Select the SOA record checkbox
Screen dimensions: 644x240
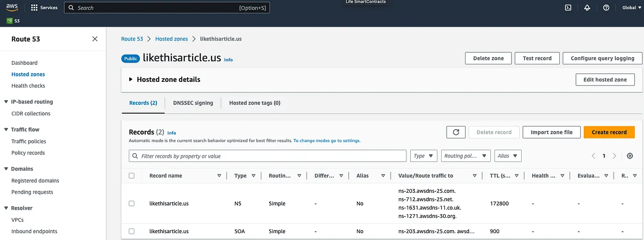click(132, 231)
